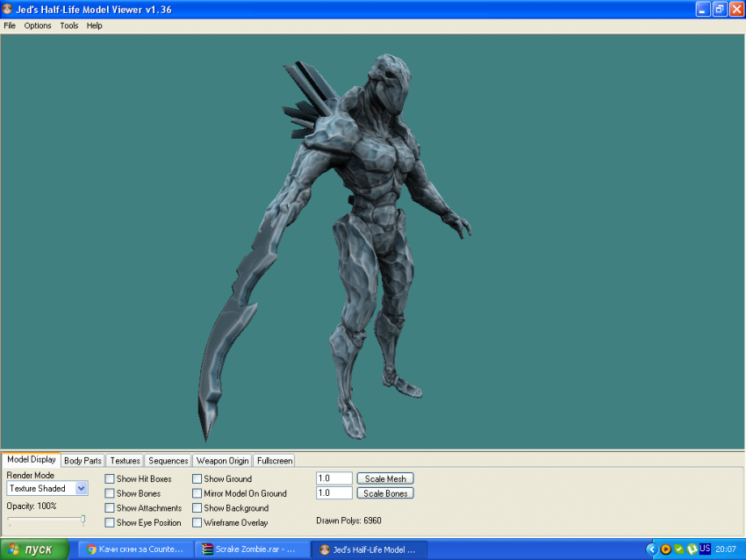
Task: Open the File menu
Action: [x=10, y=25]
